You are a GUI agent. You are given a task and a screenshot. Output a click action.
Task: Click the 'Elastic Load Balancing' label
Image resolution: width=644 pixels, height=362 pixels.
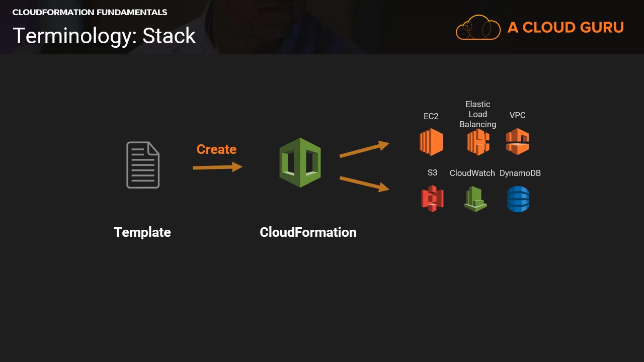click(x=478, y=114)
